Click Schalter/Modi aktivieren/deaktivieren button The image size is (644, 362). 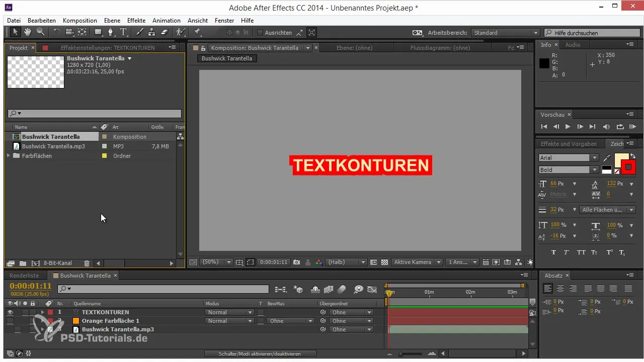point(260,354)
